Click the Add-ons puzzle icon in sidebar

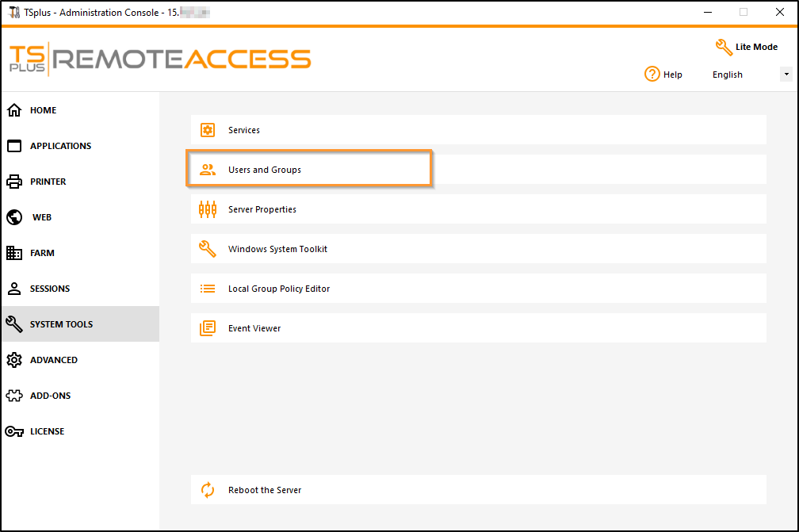[x=16, y=395]
